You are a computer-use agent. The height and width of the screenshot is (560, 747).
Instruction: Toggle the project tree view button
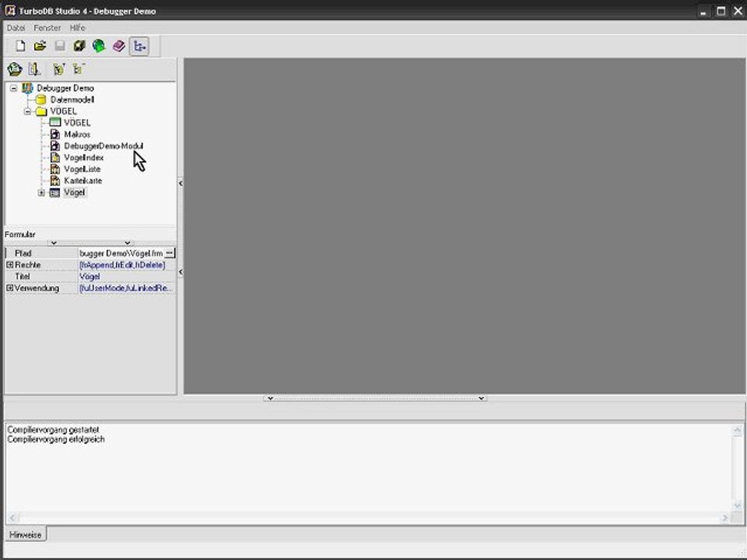coord(139,46)
